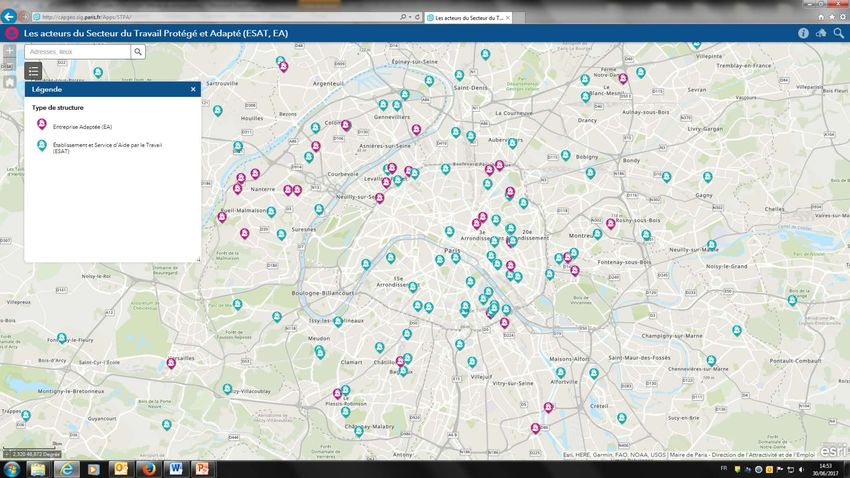850x478 pixels.
Task: Open Word from the Windows taskbar
Action: [x=175, y=468]
